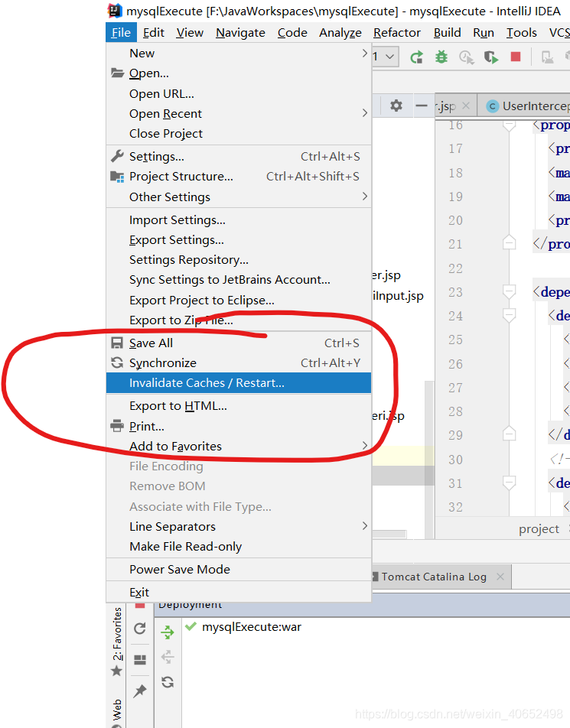Expand the Other Settings submenu
Screen dimensions: 570x728
click(365, 197)
